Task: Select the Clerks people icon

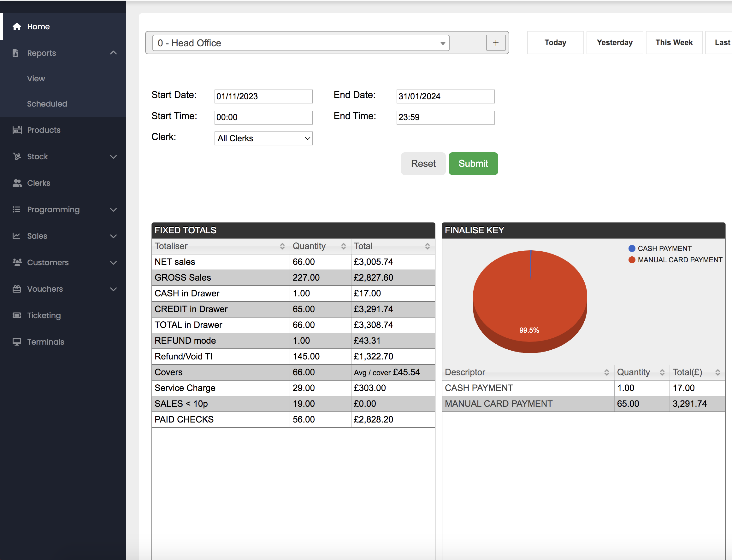Action: point(17,183)
